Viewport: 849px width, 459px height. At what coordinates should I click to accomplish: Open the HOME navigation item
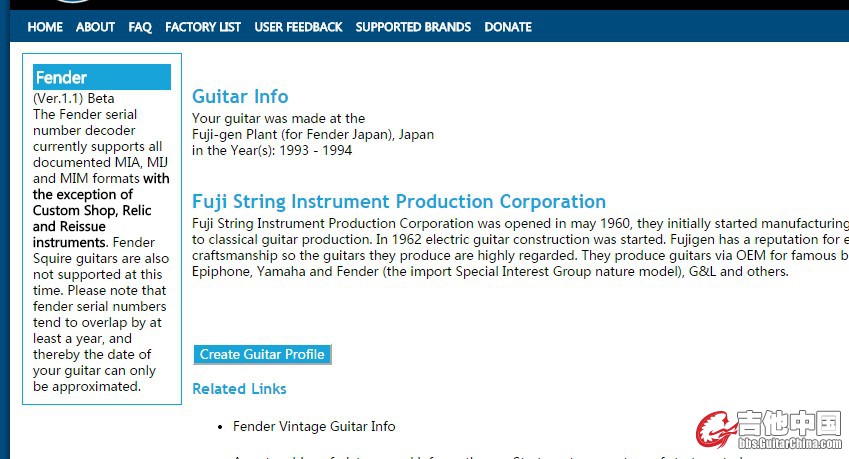coord(45,27)
